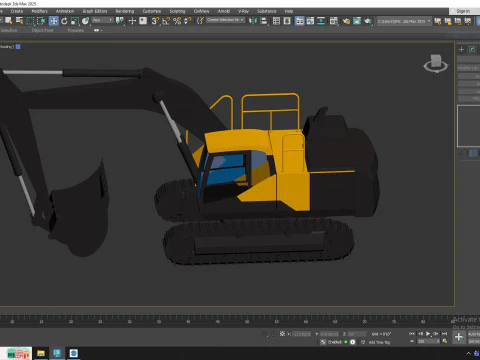Image resolution: width=480 pixels, height=360 pixels.
Task: Open Select by Name dialog
Action: coord(19,21)
